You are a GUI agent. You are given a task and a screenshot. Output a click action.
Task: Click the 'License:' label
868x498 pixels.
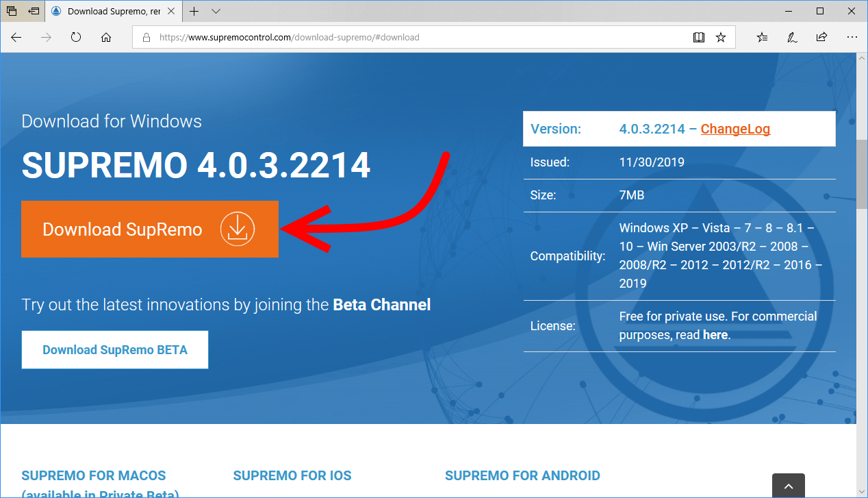pos(552,326)
